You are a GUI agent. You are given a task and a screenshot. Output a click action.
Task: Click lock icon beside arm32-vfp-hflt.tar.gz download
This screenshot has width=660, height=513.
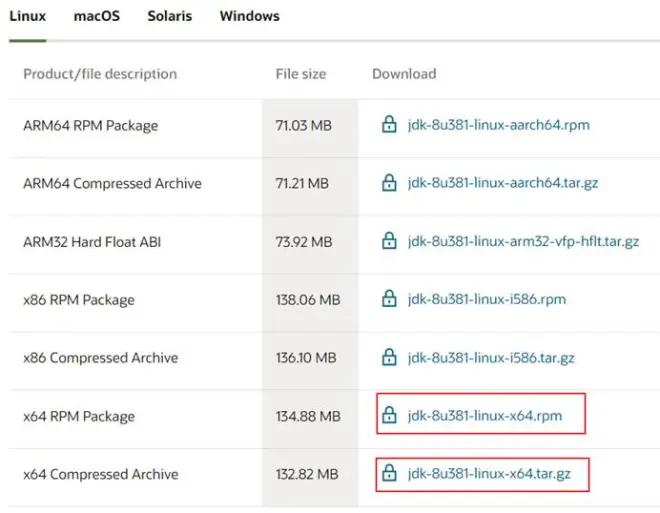tap(389, 241)
